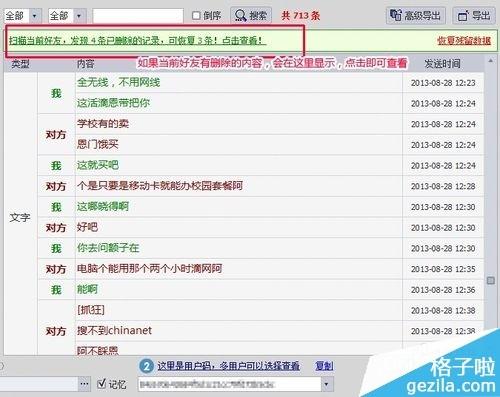Click the blue number 2 step icon
The image size is (500, 397).
click(146, 366)
